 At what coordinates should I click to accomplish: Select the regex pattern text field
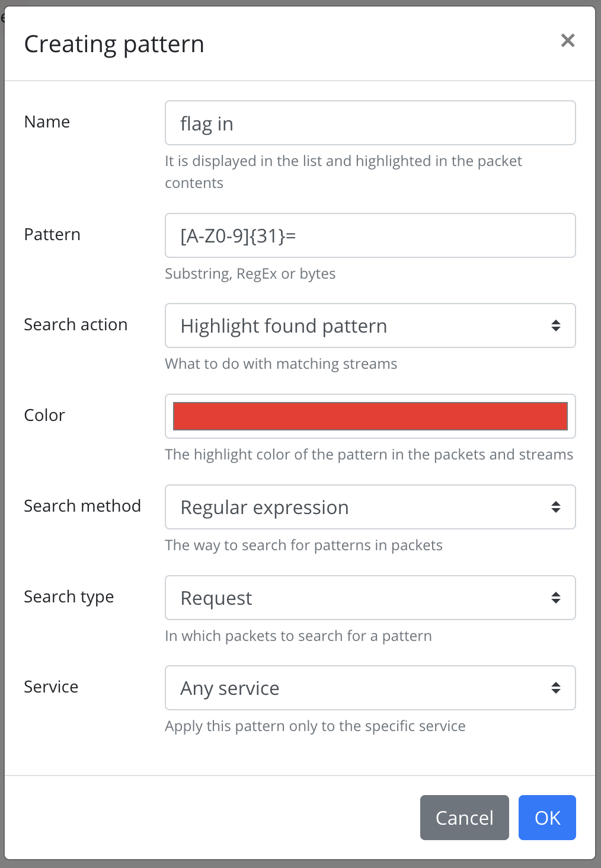(x=370, y=235)
